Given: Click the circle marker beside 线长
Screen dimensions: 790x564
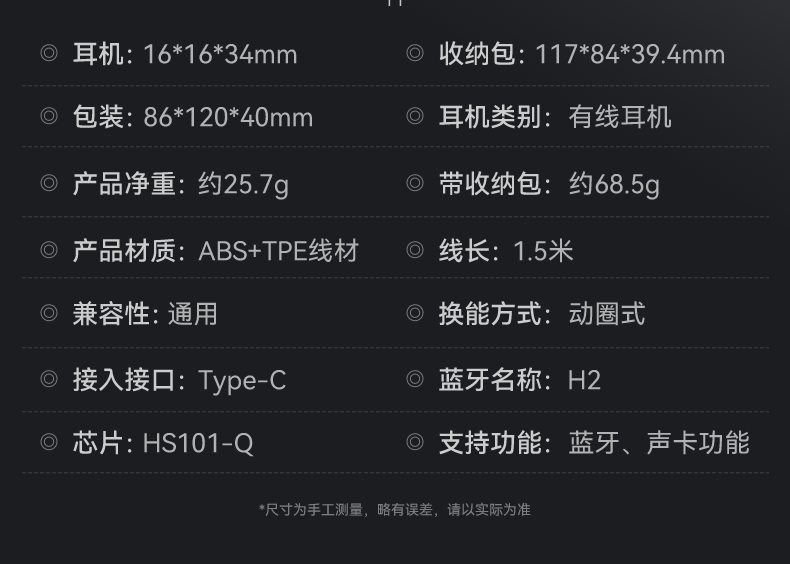Looking at the screenshot, I should click(415, 249).
